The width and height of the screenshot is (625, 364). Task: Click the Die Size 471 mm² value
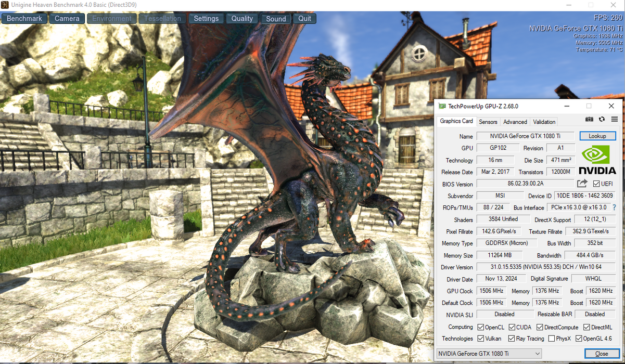coord(560,160)
